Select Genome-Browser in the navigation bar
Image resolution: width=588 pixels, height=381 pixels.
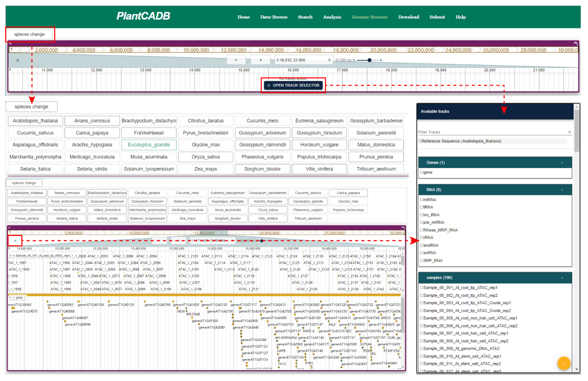(x=370, y=17)
